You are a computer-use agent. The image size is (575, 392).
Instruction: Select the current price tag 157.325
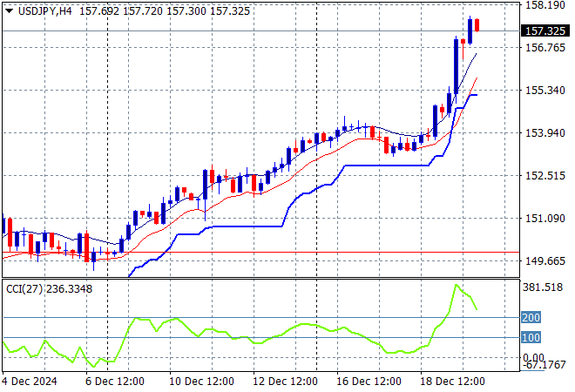coord(545,30)
